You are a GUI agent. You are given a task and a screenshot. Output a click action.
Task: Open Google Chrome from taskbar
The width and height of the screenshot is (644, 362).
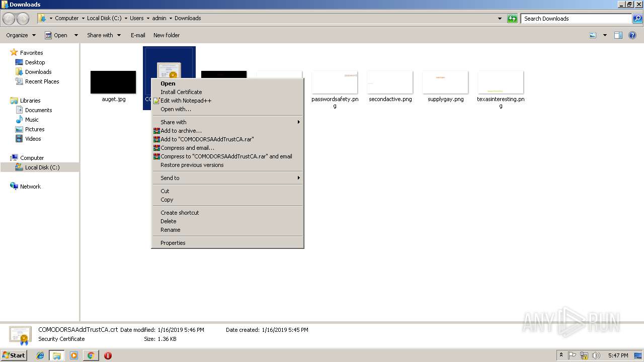tap(91, 355)
